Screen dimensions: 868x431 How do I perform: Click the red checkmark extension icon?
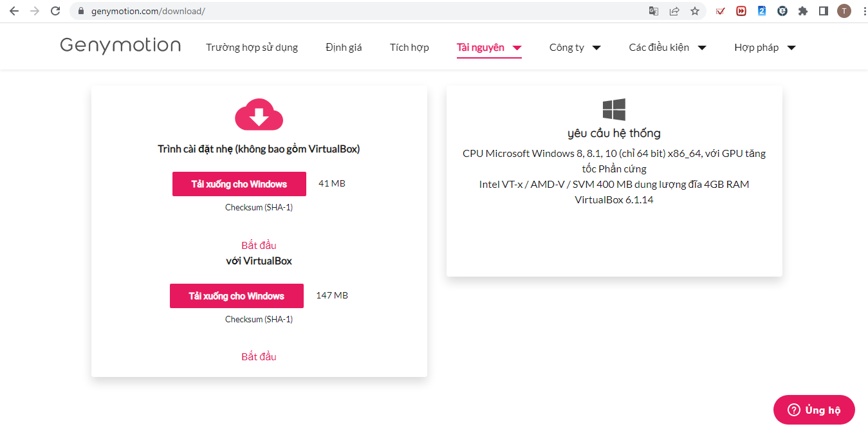721,11
